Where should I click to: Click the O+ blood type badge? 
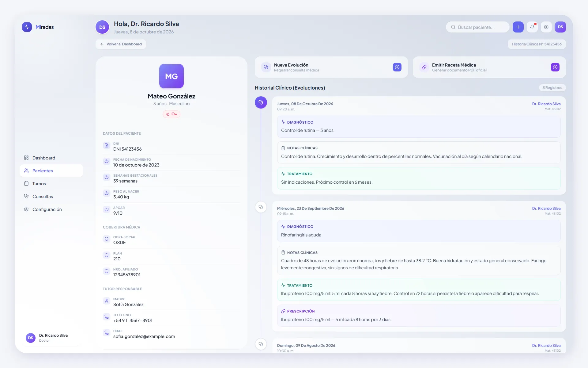click(171, 114)
